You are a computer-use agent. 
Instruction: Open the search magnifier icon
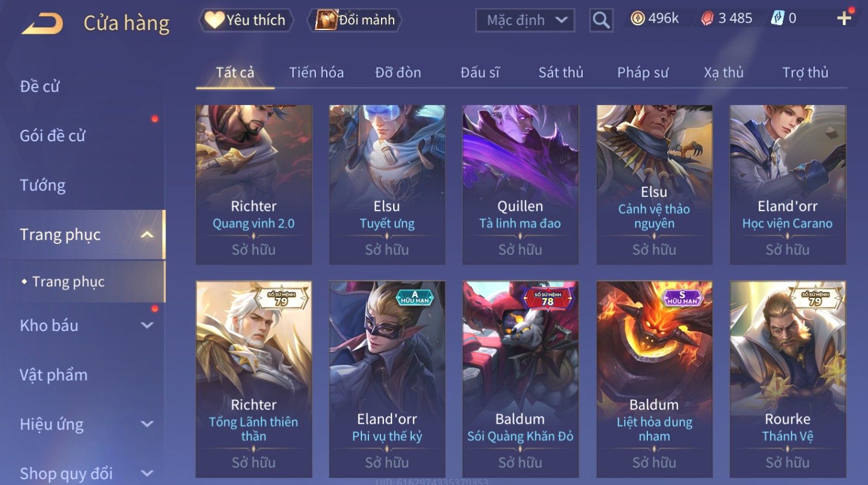(x=601, y=20)
